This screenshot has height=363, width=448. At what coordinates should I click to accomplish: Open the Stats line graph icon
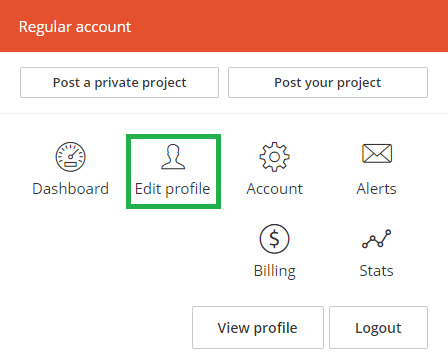click(377, 239)
